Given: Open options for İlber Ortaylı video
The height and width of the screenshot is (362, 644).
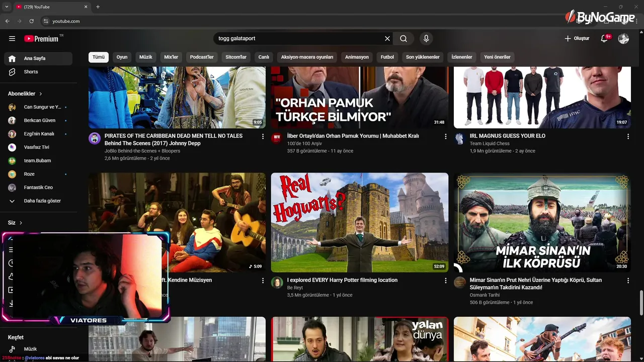Looking at the screenshot, I should [x=445, y=136].
